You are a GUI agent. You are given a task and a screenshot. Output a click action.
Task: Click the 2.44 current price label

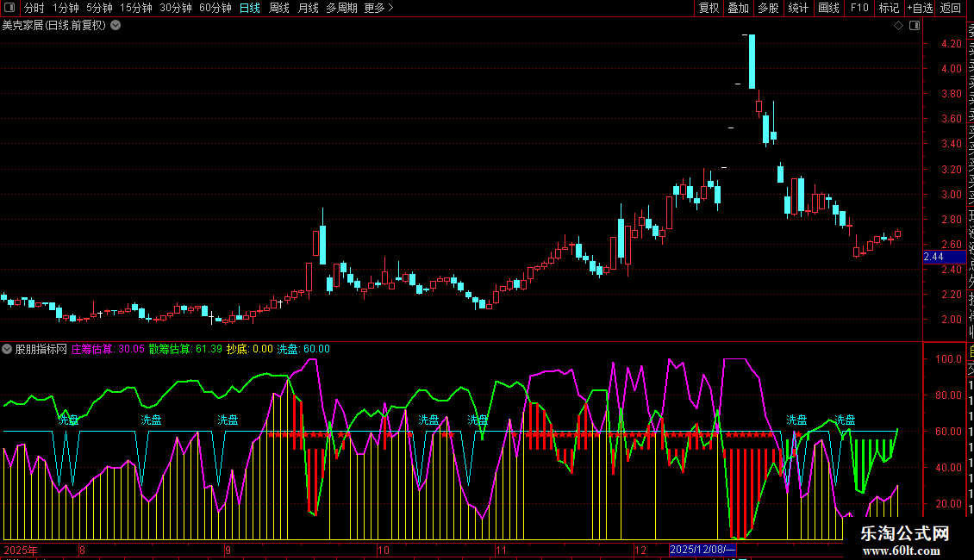(944, 257)
